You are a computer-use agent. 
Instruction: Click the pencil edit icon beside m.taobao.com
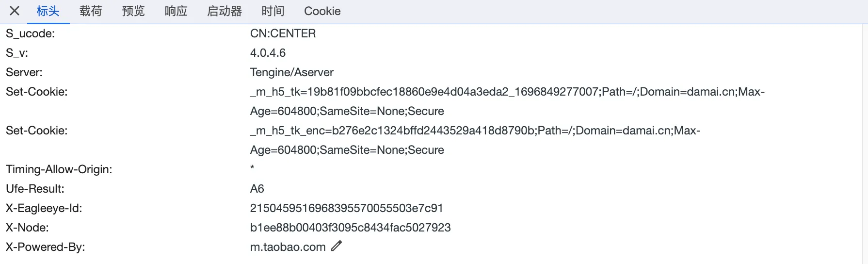click(x=337, y=246)
